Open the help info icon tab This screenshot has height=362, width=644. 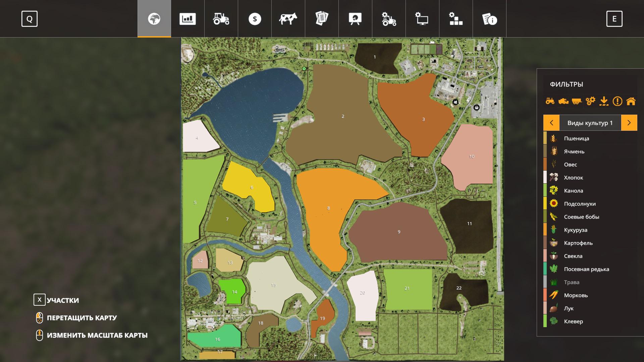[489, 19]
